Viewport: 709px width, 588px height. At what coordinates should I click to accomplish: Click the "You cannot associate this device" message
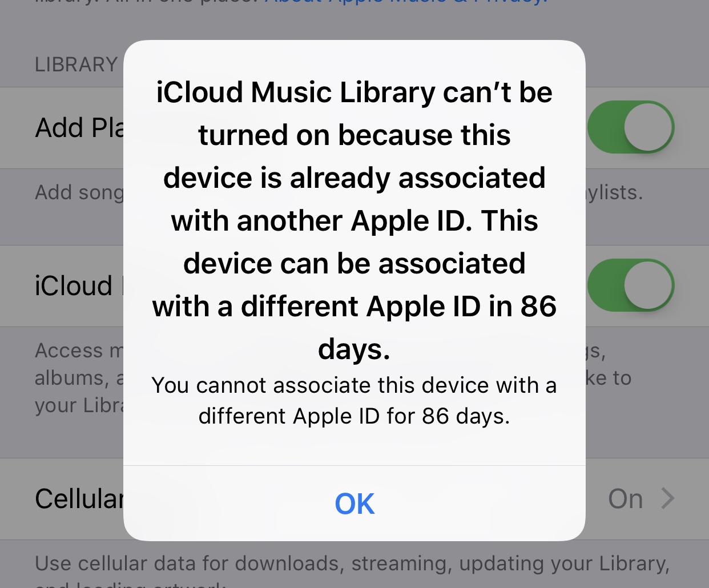click(354, 401)
